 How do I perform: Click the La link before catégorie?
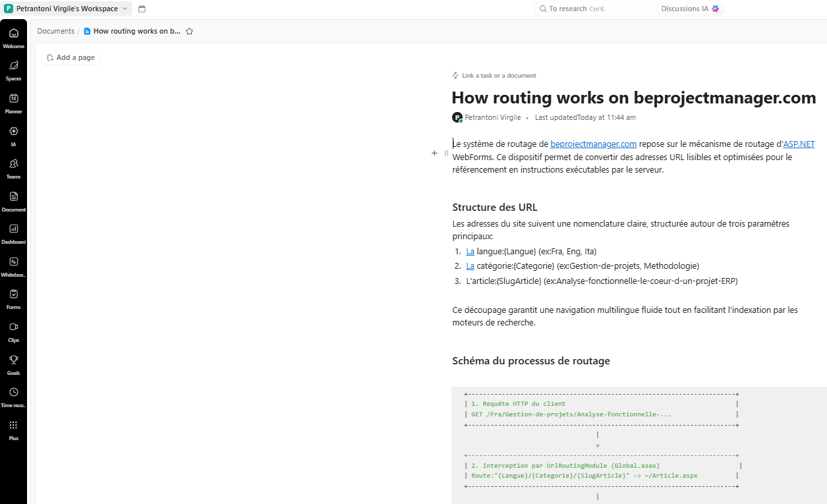coord(471,266)
